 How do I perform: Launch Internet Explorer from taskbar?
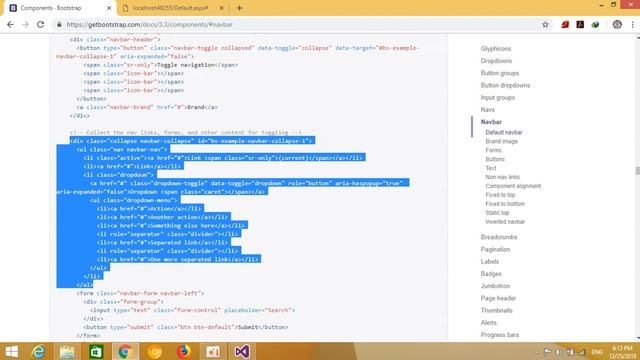[x=39, y=351]
